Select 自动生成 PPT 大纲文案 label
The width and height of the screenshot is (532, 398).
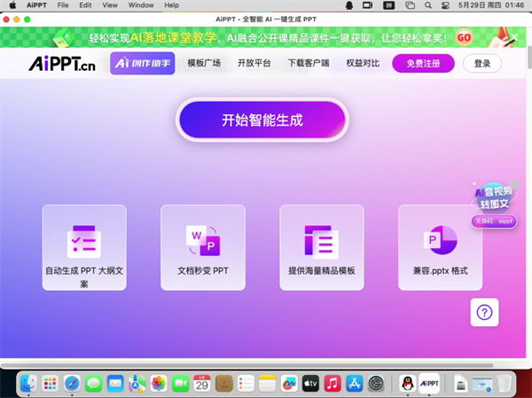coord(84,277)
